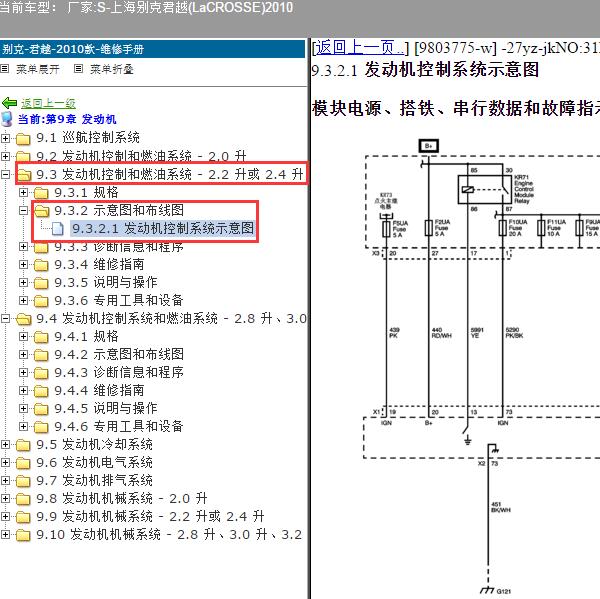The image size is (600, 599).
Task: Expand the 9.4.1 规格 node
Action: pyautogui.click(x=23, y=336)
